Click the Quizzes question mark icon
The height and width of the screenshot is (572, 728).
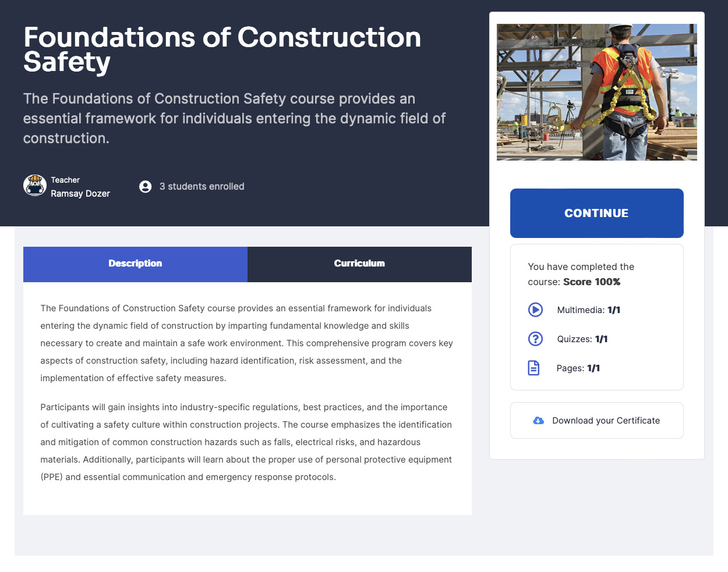[535, 339]
